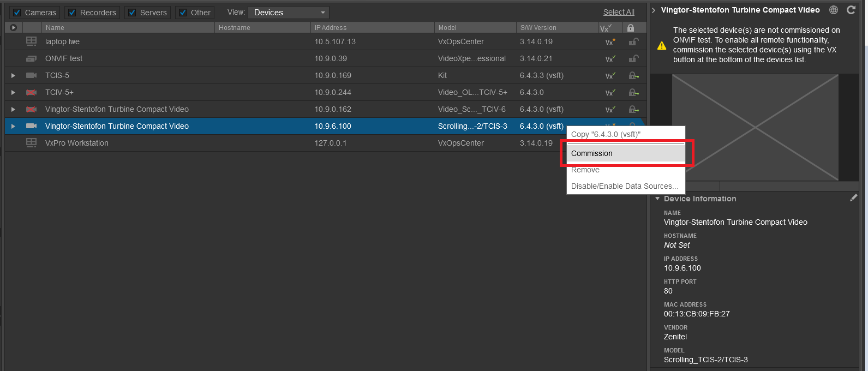Uncheck the Cameras filter checkbox
This screenshot has height=371, width=868.
click(17, 13)
